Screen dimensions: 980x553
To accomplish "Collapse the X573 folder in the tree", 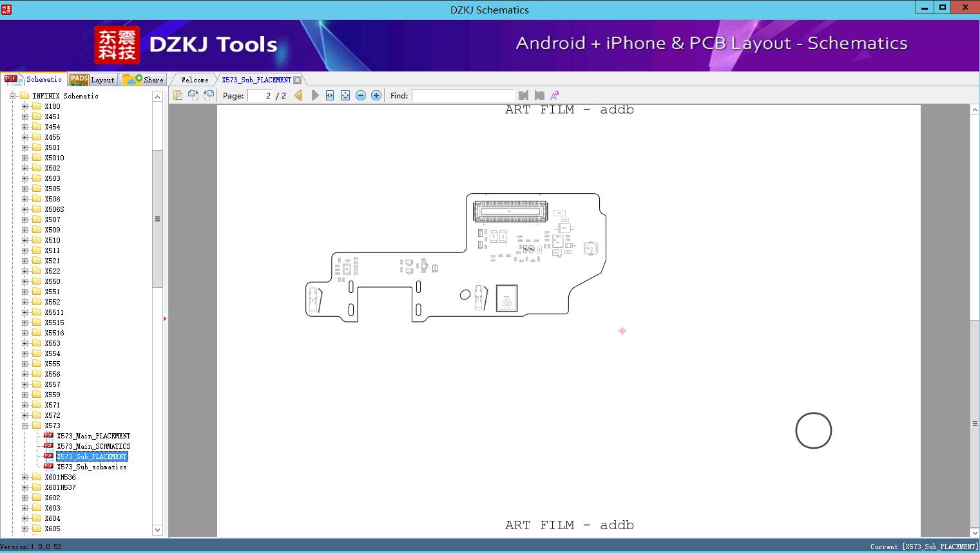I will (x=24, y=425).
